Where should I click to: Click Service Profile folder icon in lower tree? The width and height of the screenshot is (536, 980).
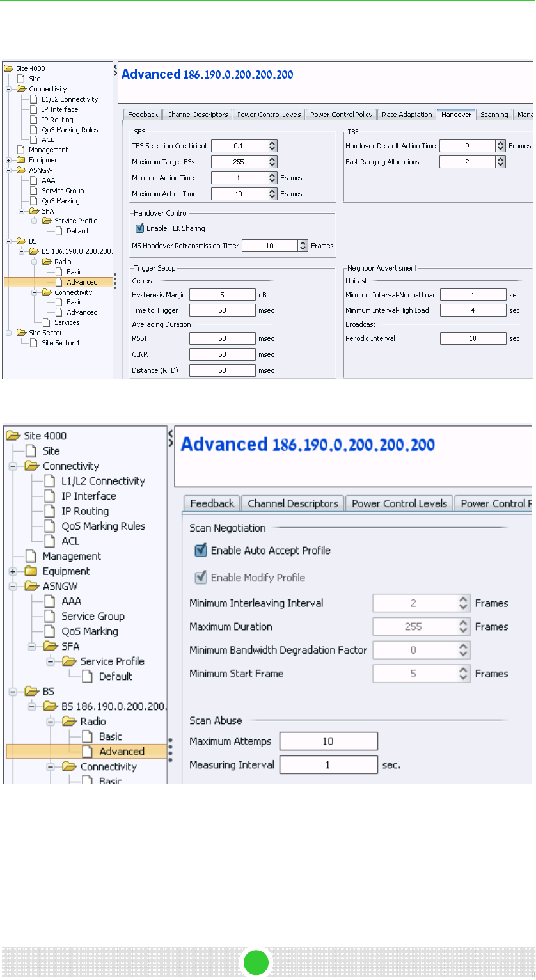click(x=70, y=661)
